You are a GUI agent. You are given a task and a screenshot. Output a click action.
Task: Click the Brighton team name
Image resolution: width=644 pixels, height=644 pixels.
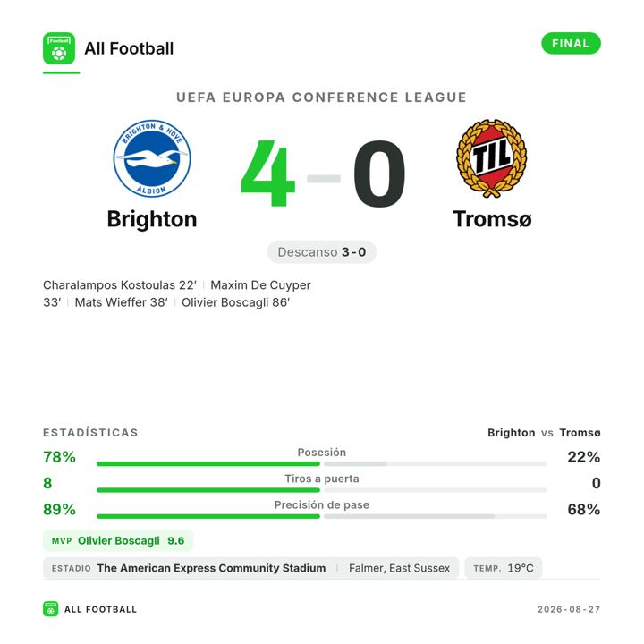coord(152,219)
